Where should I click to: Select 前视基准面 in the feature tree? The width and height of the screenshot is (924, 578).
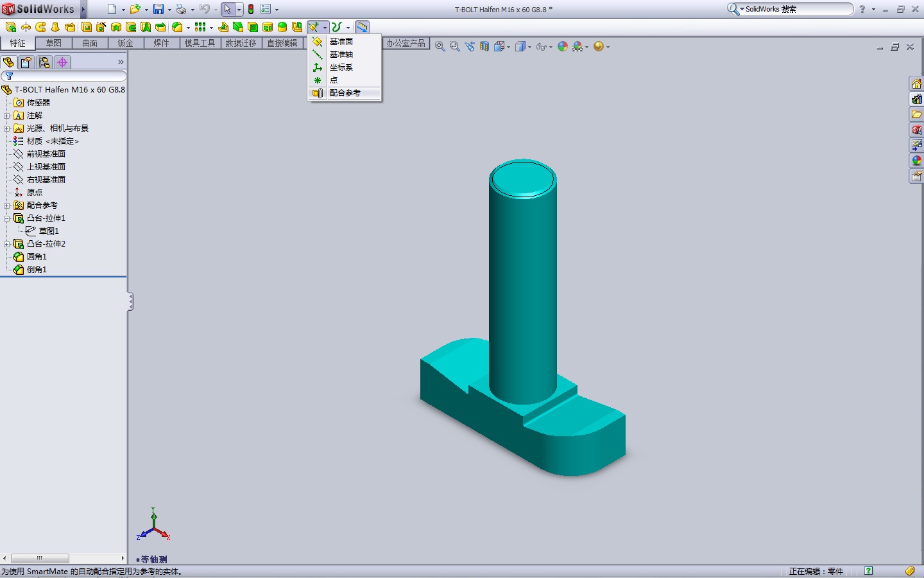46,154
